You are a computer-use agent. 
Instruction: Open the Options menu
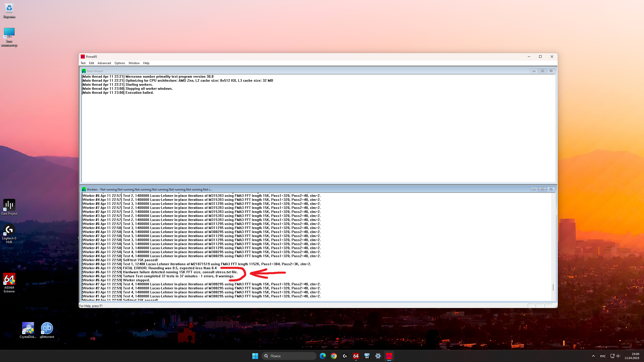point(119,63)
